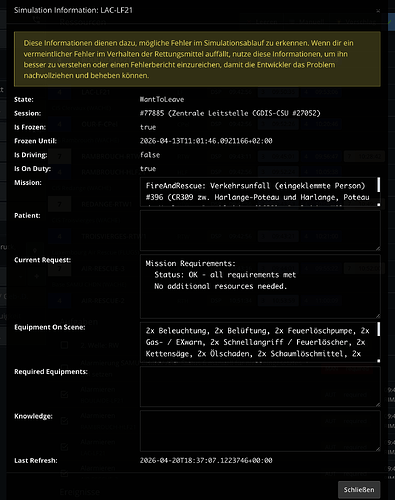Select the 'true' value beside Is On Duty
This screenshot has height=500, width=395.
pos(148,169)
